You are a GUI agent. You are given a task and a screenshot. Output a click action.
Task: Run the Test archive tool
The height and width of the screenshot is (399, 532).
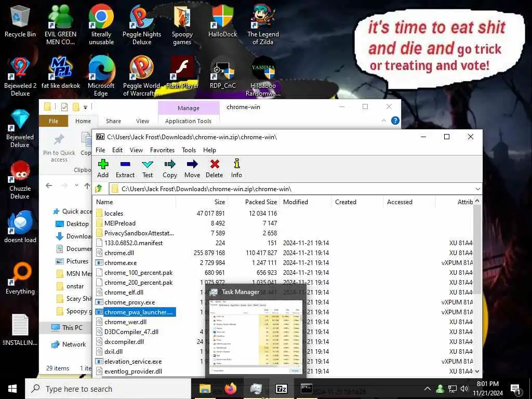(147, 169)
